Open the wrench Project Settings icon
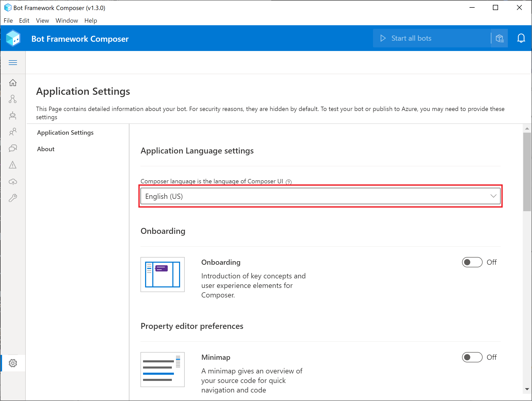This screenshot has width=532, height=401. click(x=13, y=198)
